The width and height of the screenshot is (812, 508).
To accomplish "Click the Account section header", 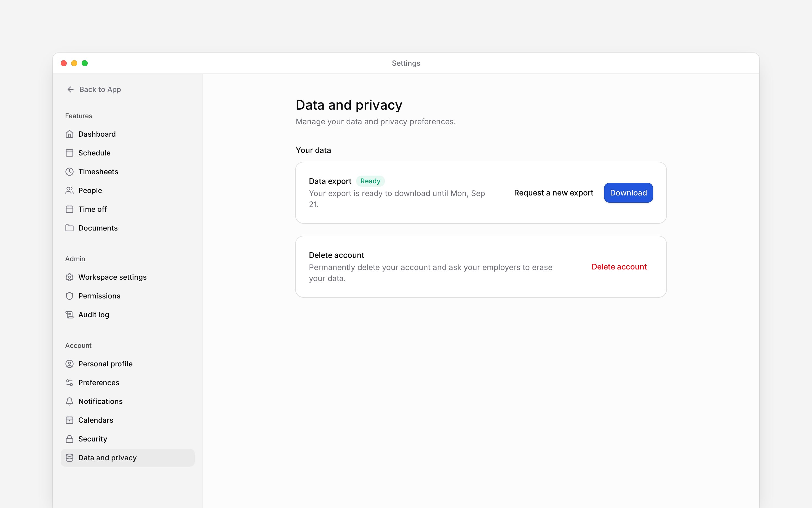I will pos(78,346).
